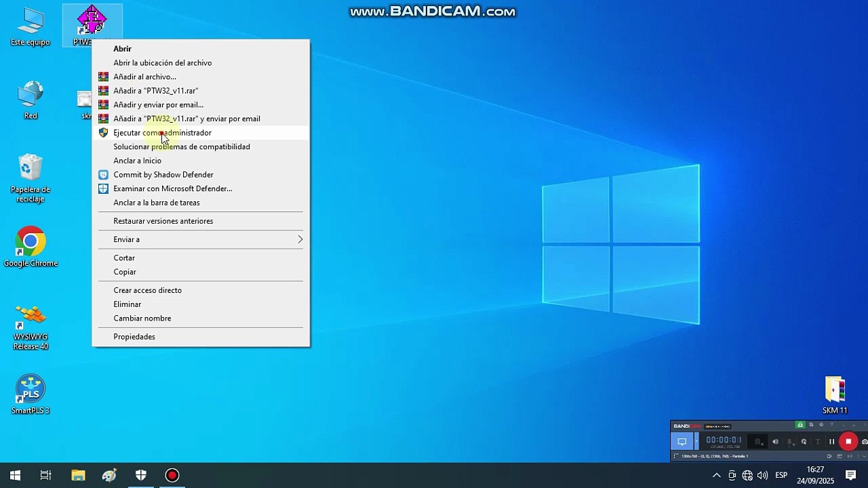Screen dimensions: 868x488
Task: Choose Commit by Shadow Defender
Action: click(201, 175)
